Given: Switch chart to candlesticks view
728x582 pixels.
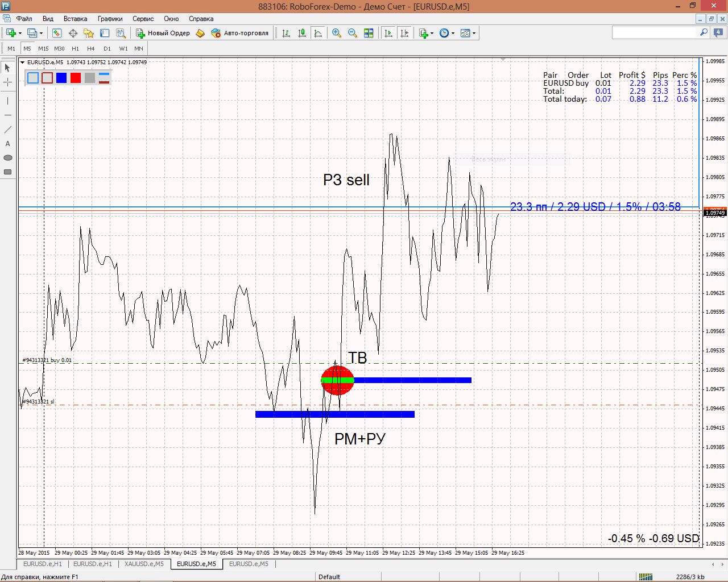Looking at the screenshot, I should tap(302, 34).
